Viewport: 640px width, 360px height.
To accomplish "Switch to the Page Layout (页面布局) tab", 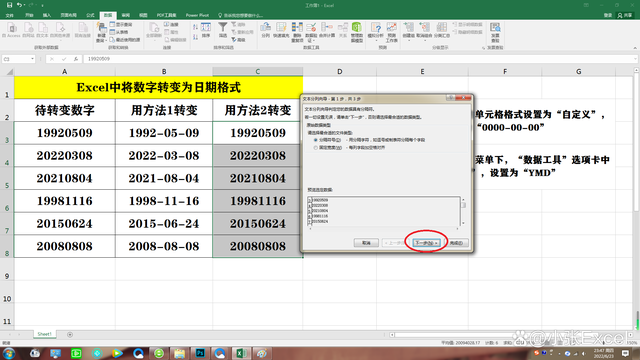I will click(69, 15).
